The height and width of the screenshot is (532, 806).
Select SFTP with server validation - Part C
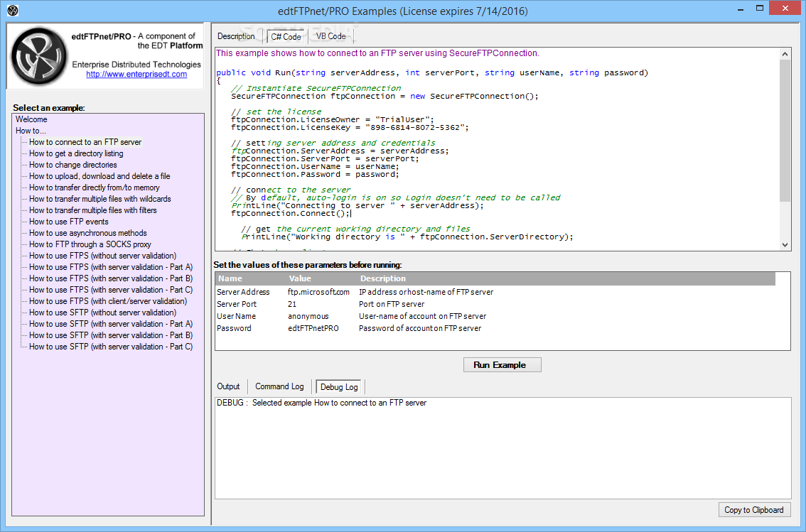[111, 347]
